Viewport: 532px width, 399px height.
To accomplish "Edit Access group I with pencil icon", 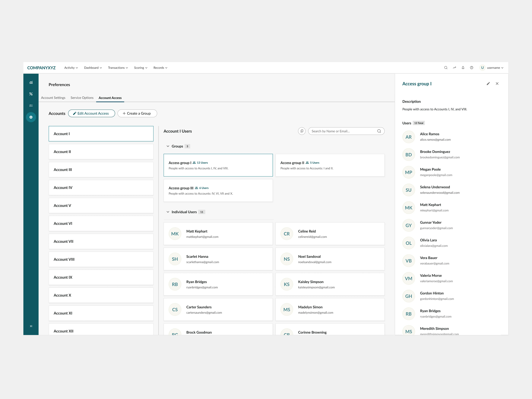I will point(488,84).
